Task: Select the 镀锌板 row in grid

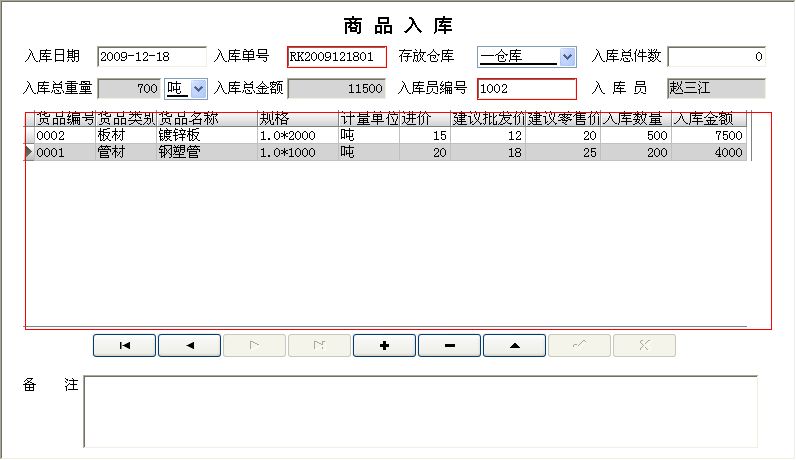Action: pyautogui.click(x=190, y=136)
